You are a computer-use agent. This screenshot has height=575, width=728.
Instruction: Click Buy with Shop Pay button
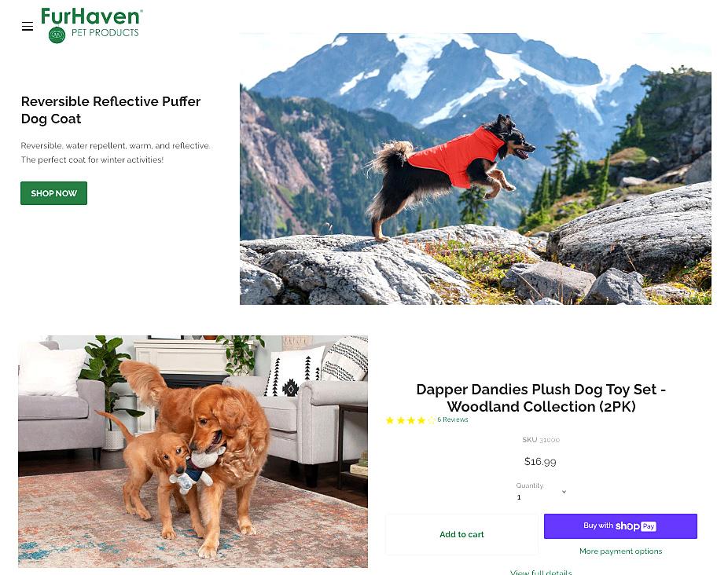point(620,526)
